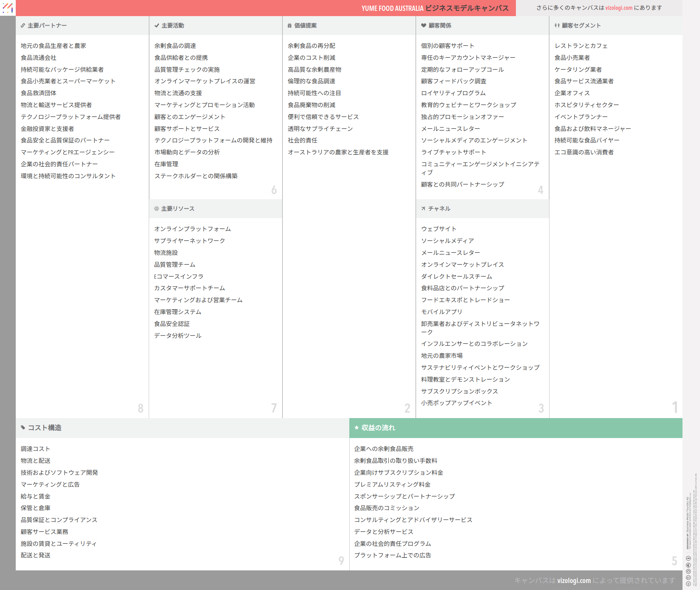Click the Creative Commons icon at bottom right
The image size is (700, 590).
[688, 583]
